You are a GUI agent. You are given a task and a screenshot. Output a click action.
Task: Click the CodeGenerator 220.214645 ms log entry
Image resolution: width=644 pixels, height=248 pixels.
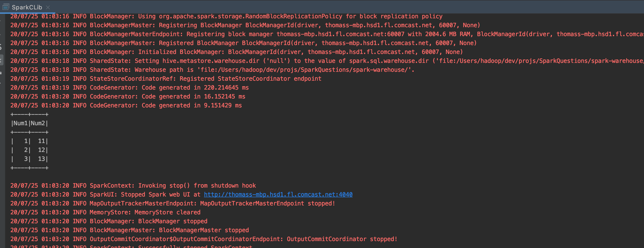[129, 87]
